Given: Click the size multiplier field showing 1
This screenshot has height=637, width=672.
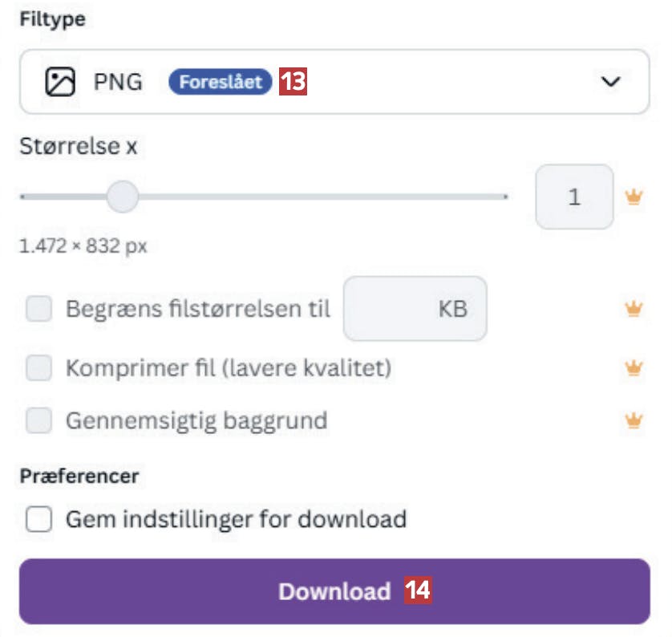Looking at the screenshot, I should 574,197.
